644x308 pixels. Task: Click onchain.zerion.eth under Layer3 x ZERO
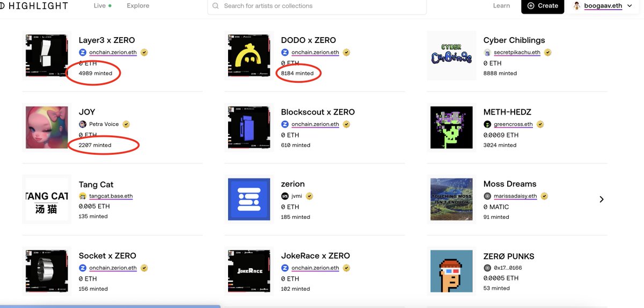pos(113,52)
